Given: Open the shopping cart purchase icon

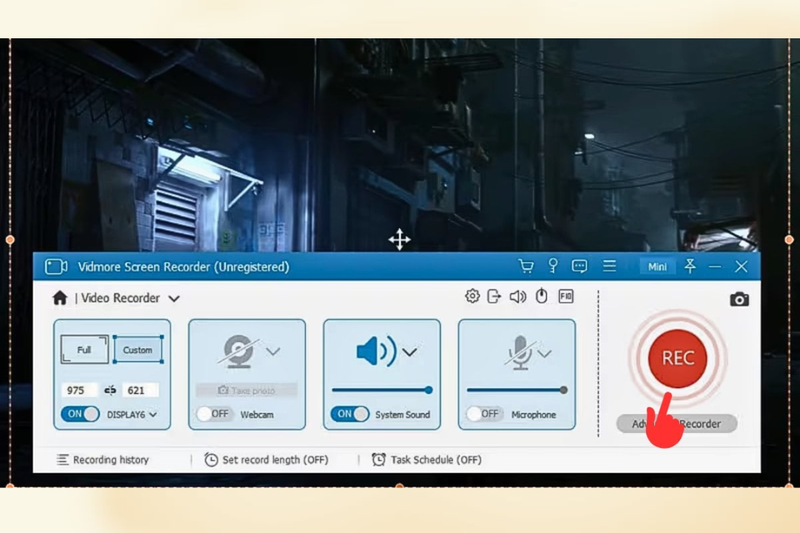Looking at the screenshot, I should point(526,266).
